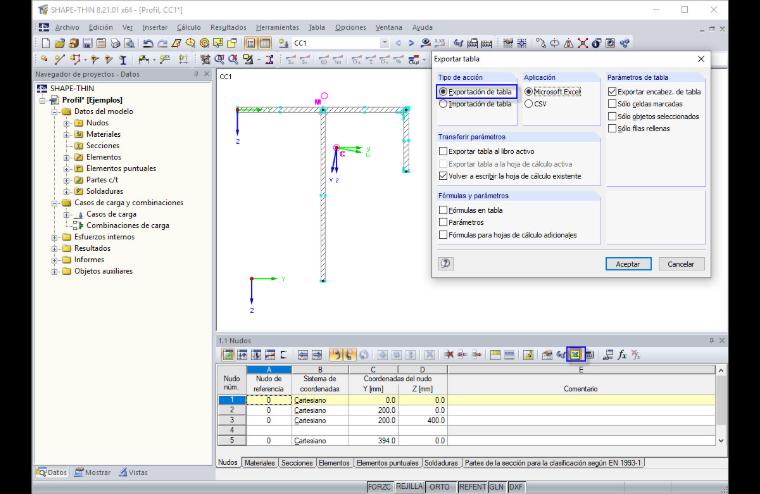This screenshot has width=760, height=494.
Task: Uncheck Volver a escribir la hoja existente
Action: [x=443, y=176]
